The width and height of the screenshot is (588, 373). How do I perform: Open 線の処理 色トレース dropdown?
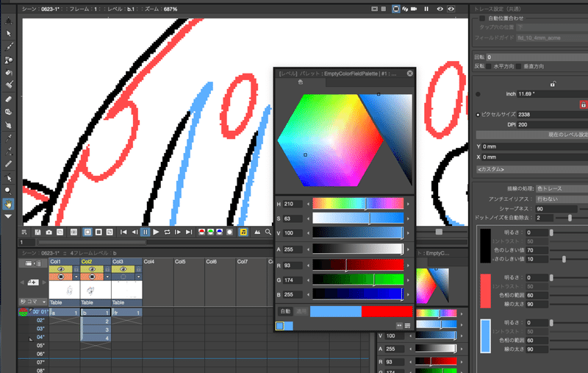562,188
